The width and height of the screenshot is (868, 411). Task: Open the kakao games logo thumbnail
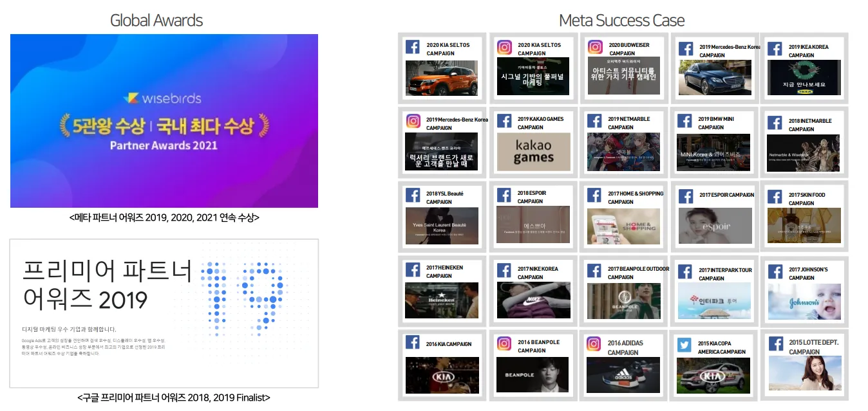[x=533, y=152]
